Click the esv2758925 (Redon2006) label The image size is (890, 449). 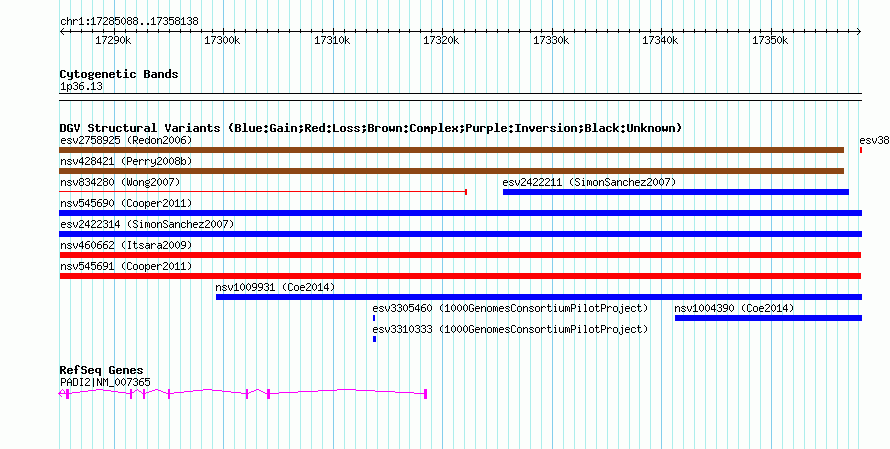tap(126, 140)
